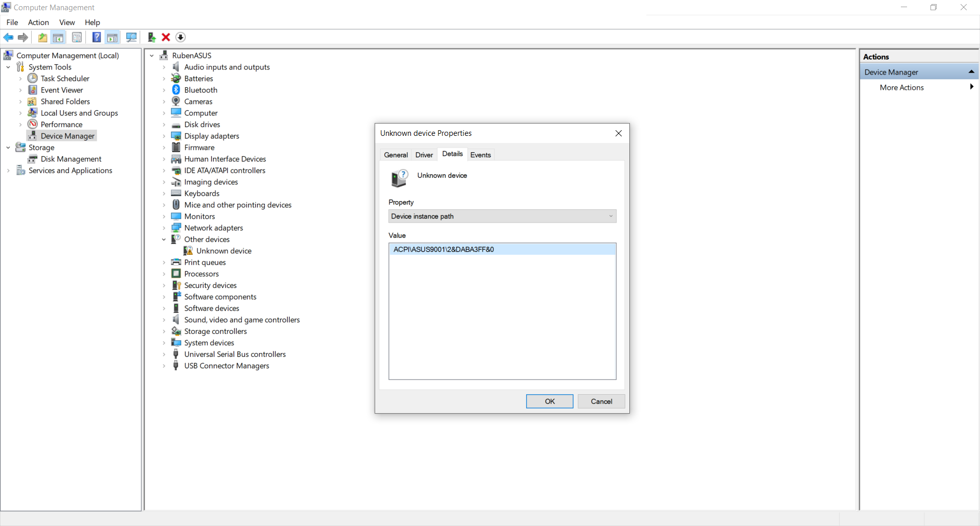This screenshot has height=526, width=980.
Task: Collapse the Other devices category
Action: click(164, 240)
